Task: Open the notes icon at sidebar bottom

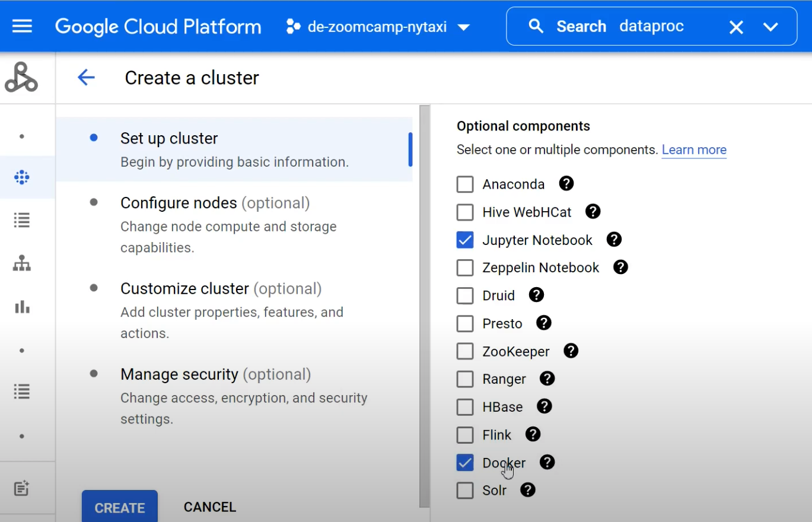Action: pyautogui.click(x=22, y=488)
